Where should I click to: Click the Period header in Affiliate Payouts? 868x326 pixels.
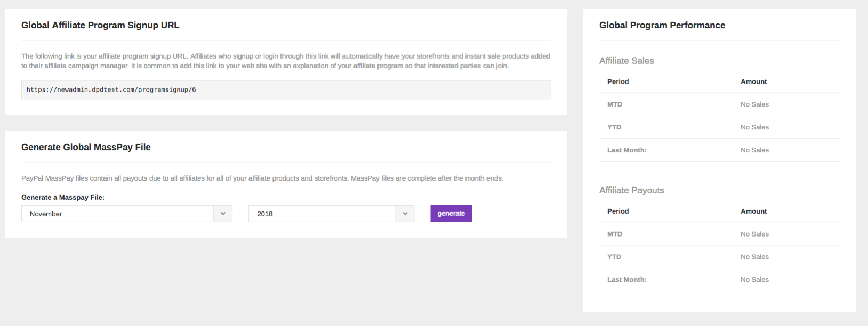(x=618, y=211)
